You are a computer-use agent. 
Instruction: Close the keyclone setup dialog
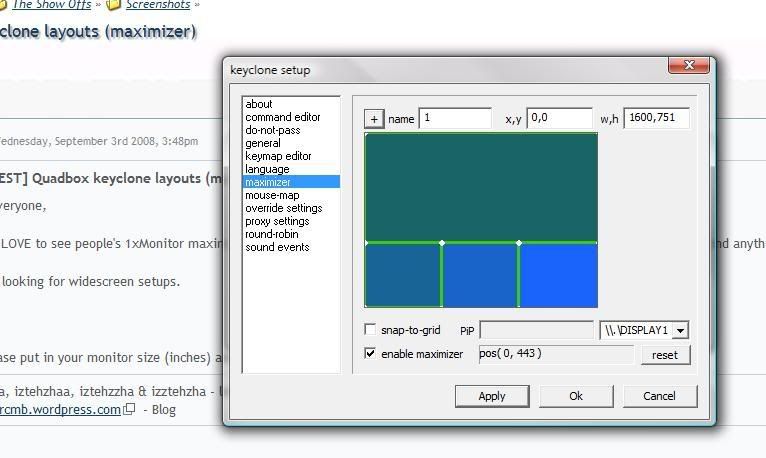click(x=689, y=65)
